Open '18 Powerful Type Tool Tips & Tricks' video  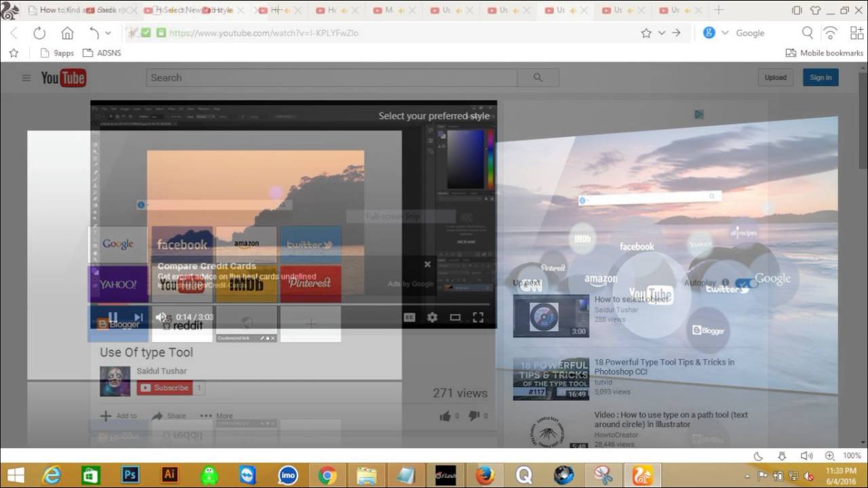(x=665, y=367)
